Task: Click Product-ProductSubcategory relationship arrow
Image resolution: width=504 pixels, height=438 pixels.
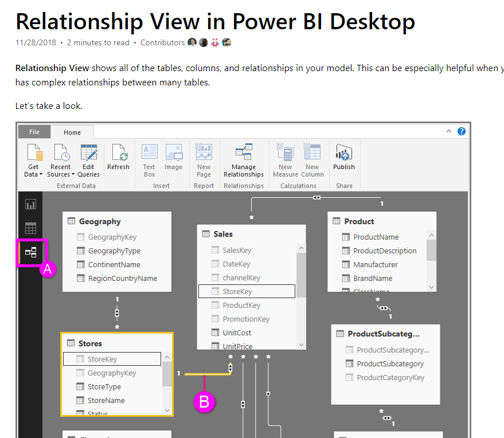Action: point(384,308)
